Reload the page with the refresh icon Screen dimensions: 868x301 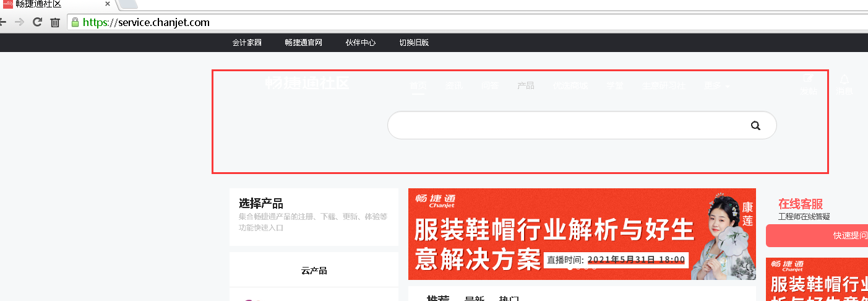coord(37,22)
